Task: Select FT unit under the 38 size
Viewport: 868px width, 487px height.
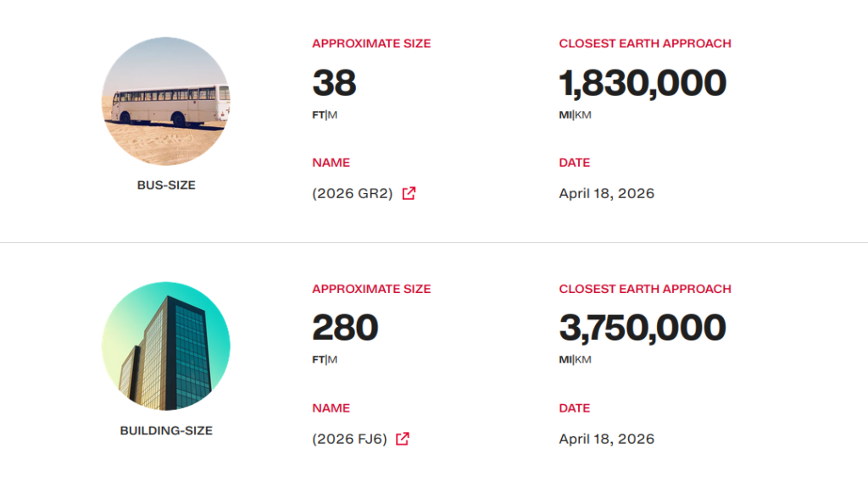Action: (318, 115)
